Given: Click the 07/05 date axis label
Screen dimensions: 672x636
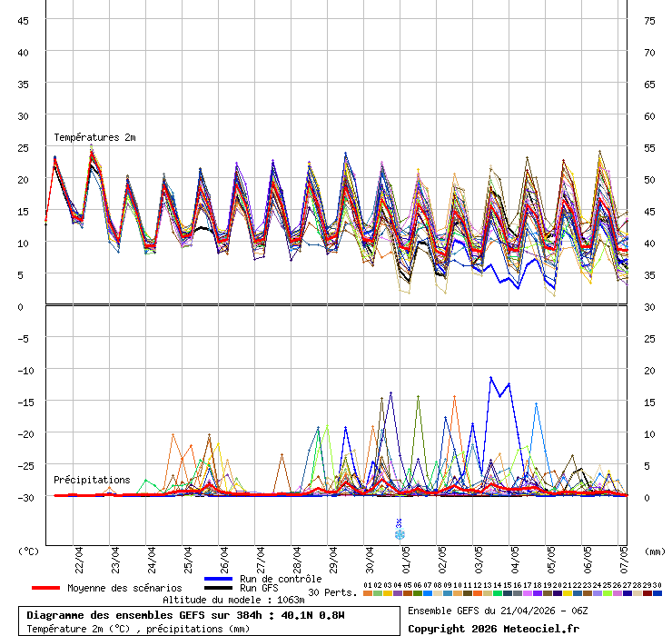Looking at the screenshot, I should (x=624, y=556).
